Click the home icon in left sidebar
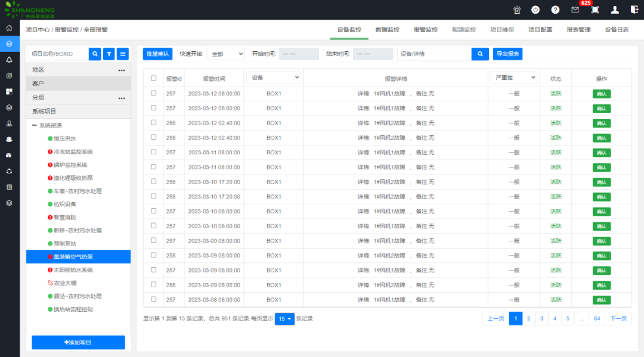The width and height of the screenshot is (644, 357). click(x=9, y=28)
